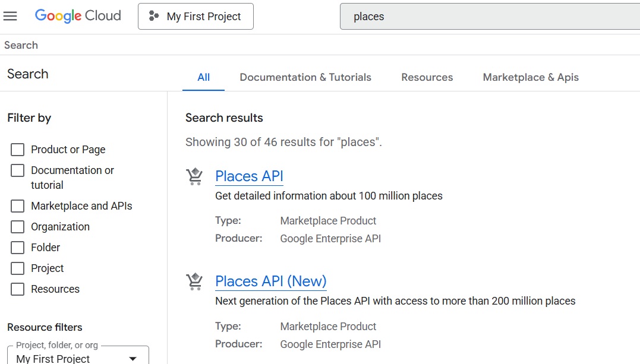Open the Resources tab
Image resolution: width=640 pixels, height=364 pixels.
coord(427,77)
